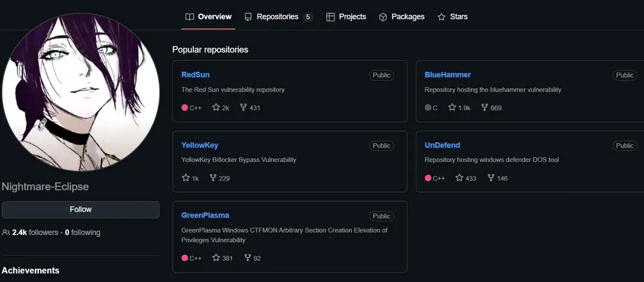The image size is (644, 282).
Task: Click the RedSun C++ language color dot
Action: [x=185, y=107]
